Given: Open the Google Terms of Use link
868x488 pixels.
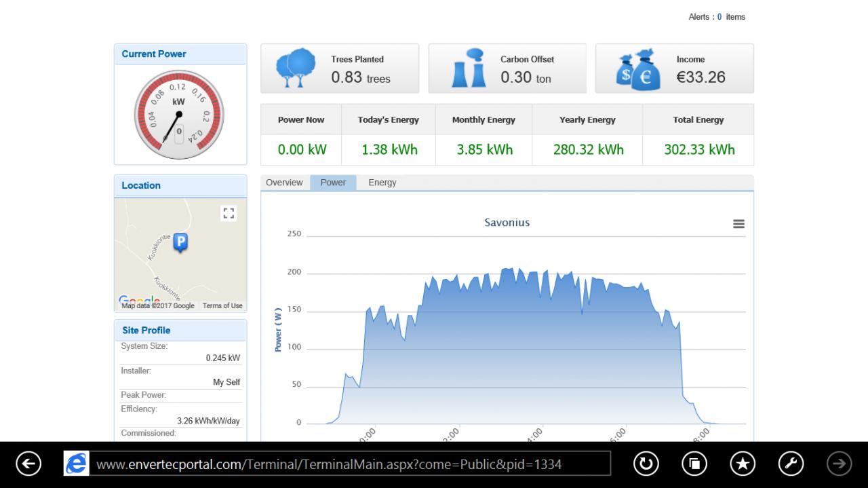Looking at the screenshot, I should [x=222, y=306].
